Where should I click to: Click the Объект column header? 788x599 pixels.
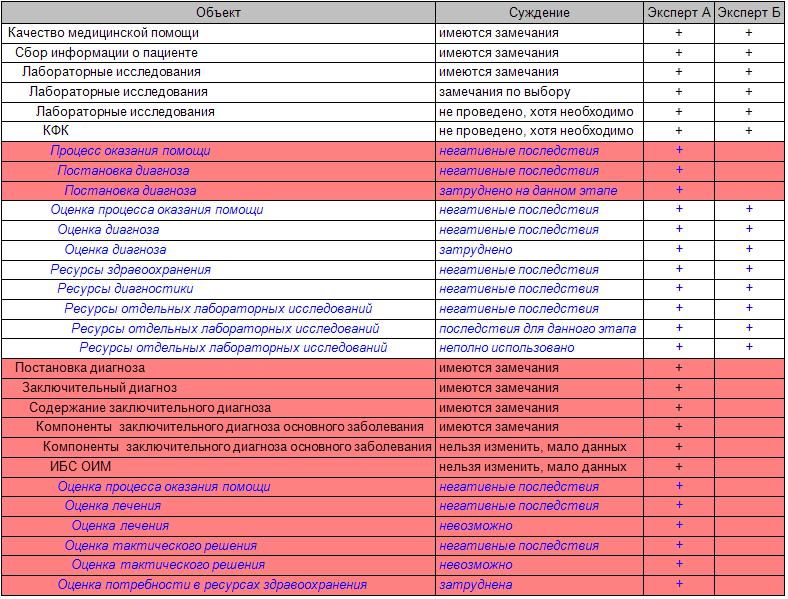(x=218, y=12)
